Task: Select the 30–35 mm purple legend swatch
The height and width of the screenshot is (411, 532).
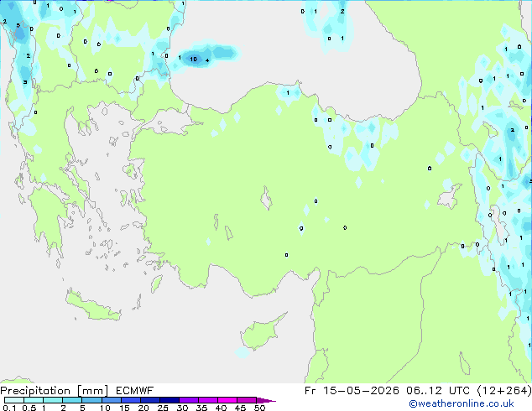Action: [189, 400]
